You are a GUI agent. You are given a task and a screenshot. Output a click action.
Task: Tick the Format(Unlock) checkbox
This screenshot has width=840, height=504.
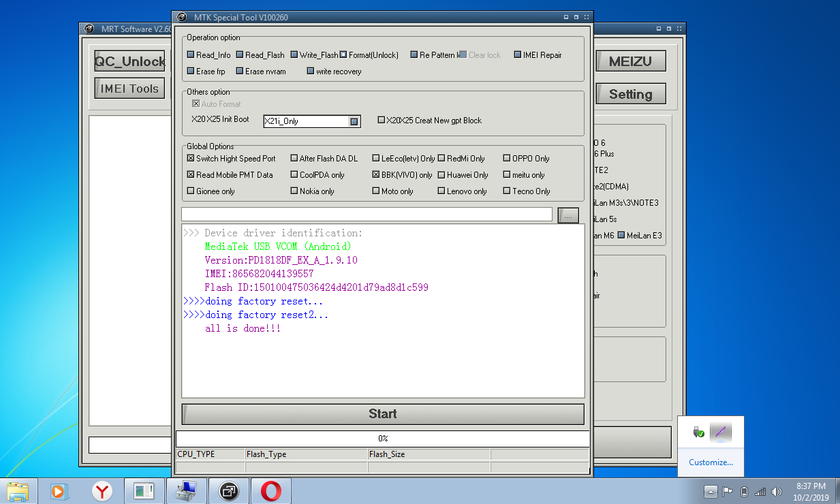click(343, 55)
